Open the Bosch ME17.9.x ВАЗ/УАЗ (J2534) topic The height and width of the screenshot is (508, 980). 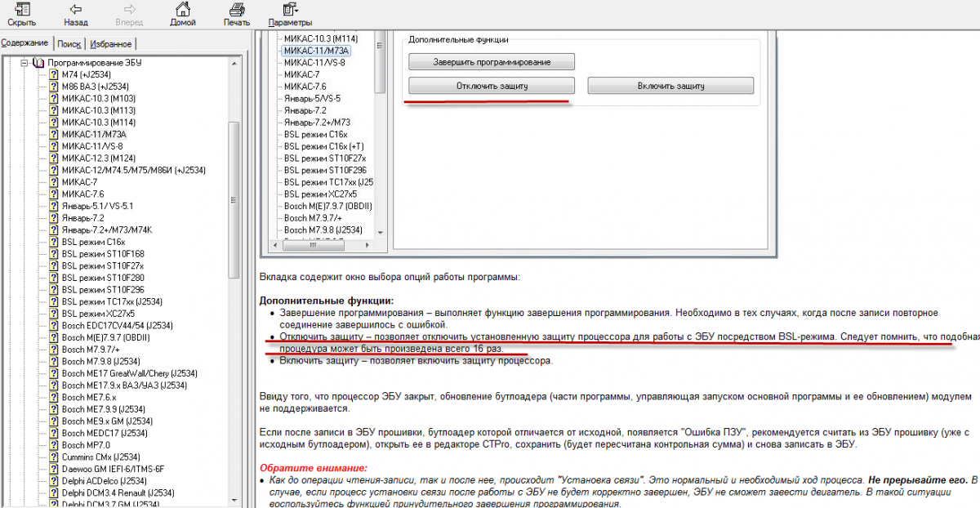(x=124, y=385)
